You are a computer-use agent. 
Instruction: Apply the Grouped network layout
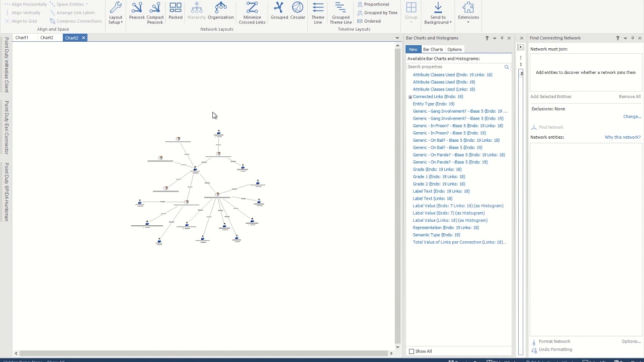point(279,11)
